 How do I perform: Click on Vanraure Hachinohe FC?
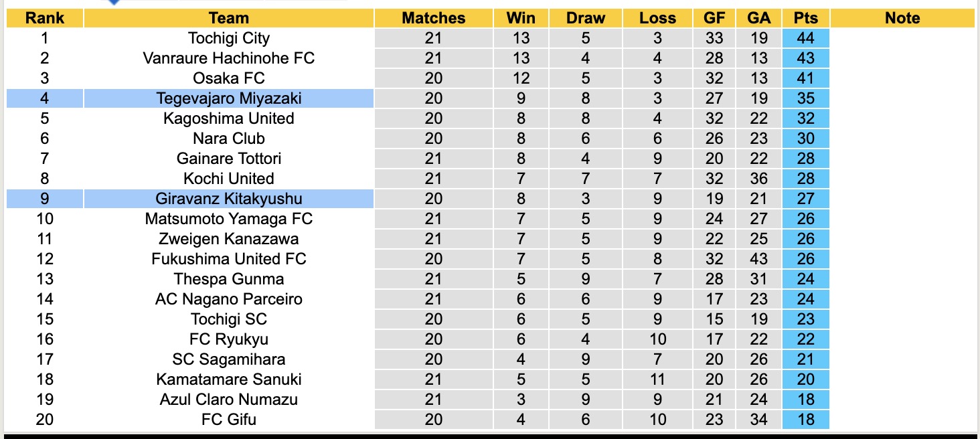[x=228, y=58]
